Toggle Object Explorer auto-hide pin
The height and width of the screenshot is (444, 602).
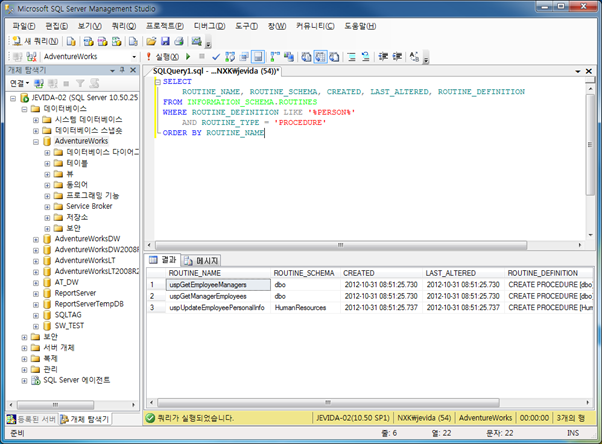coord(122,70)
